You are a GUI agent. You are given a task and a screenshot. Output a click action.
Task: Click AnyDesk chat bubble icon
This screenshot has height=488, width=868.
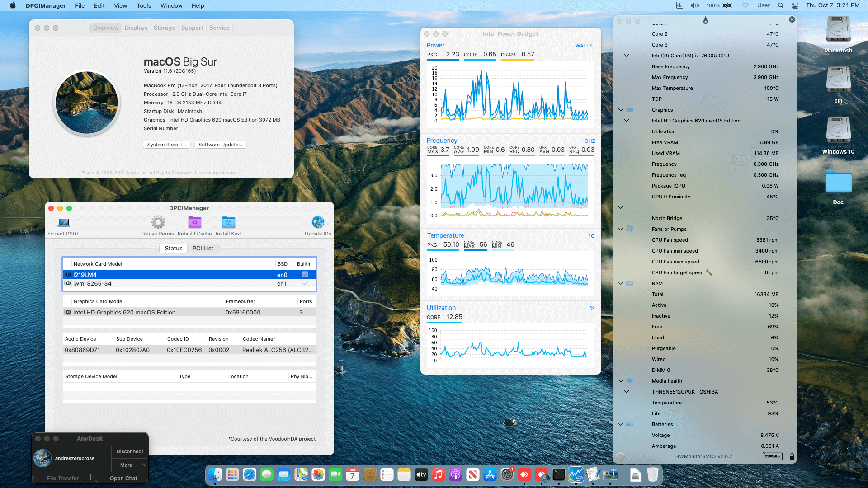coord(95,478)
